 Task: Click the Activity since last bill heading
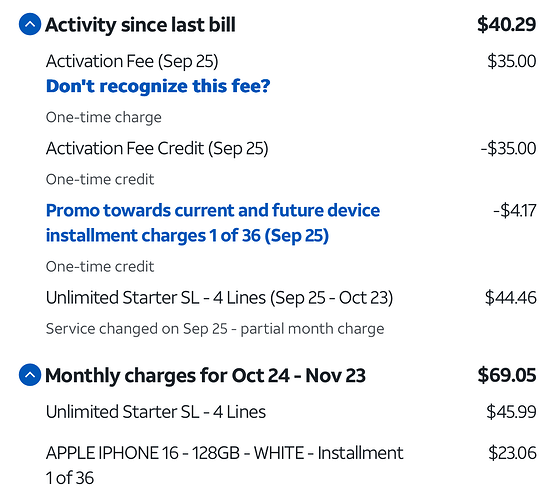pyautogui.click(x=140, y=25)
